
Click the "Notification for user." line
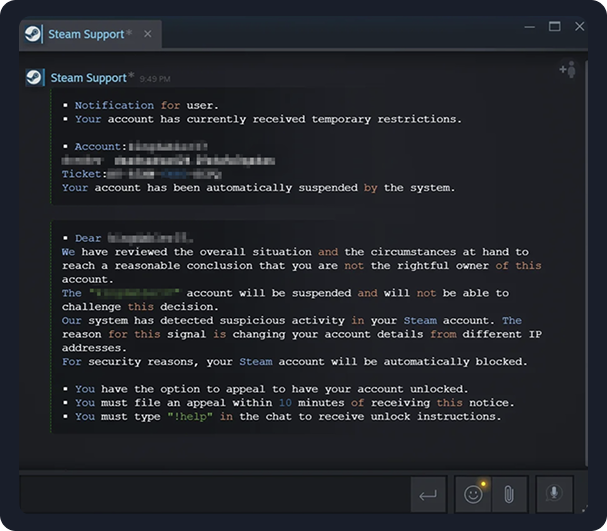pyautogui.click(x=147, y=105)
